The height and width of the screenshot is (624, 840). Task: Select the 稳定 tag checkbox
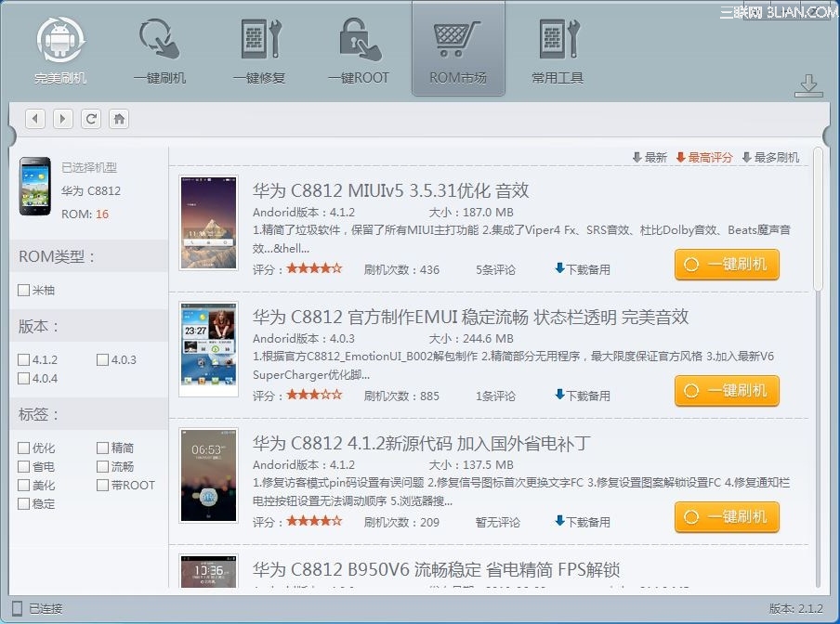pyautogui.click(x=23, y=503)
